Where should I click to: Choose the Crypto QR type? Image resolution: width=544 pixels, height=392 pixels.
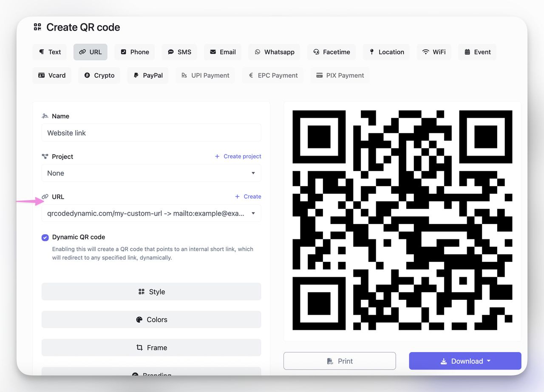(99, 75)
